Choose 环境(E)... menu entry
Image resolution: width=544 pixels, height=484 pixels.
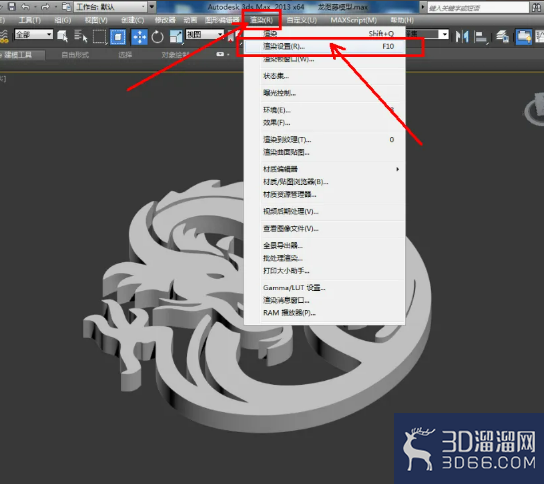click(x=325, y=110)
